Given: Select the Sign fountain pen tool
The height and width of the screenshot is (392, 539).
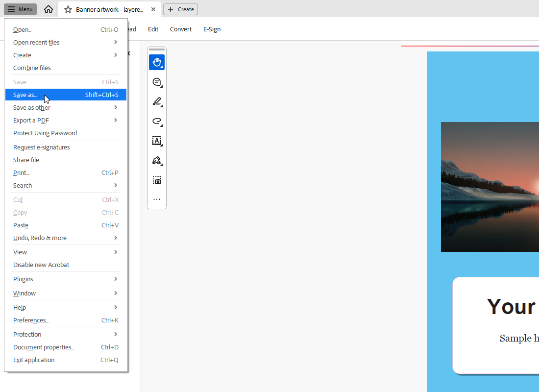Looking at the screenshot, I should (x=157, y=161).
